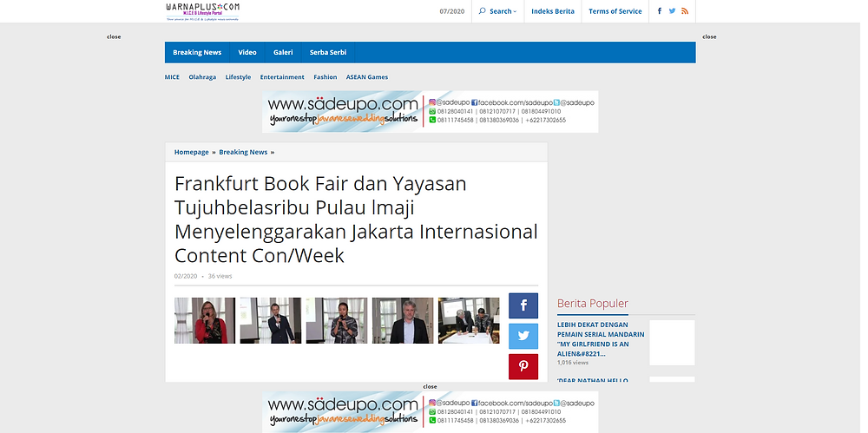Open thumbnail of people signing at table
Viewport: 868px width, 433px height.
pos(469,320)
